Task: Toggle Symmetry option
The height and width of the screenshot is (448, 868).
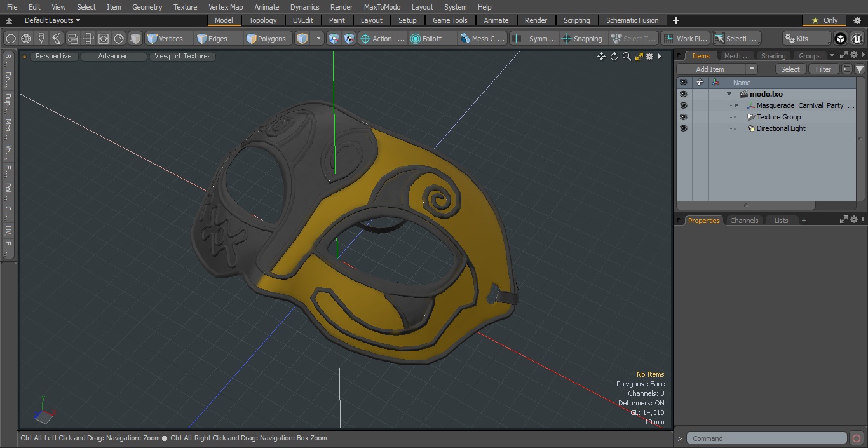Action: 534,39
